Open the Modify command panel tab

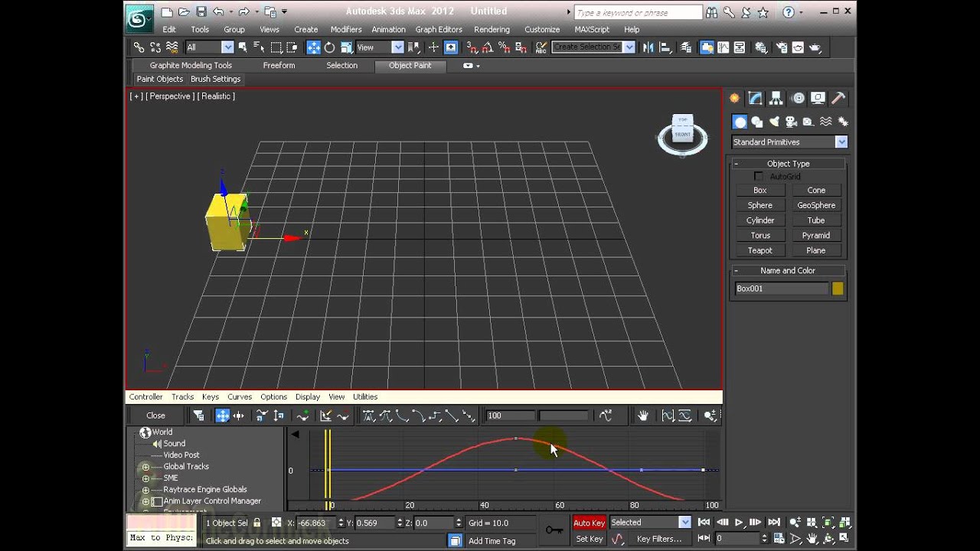click(x=756, y=98)
